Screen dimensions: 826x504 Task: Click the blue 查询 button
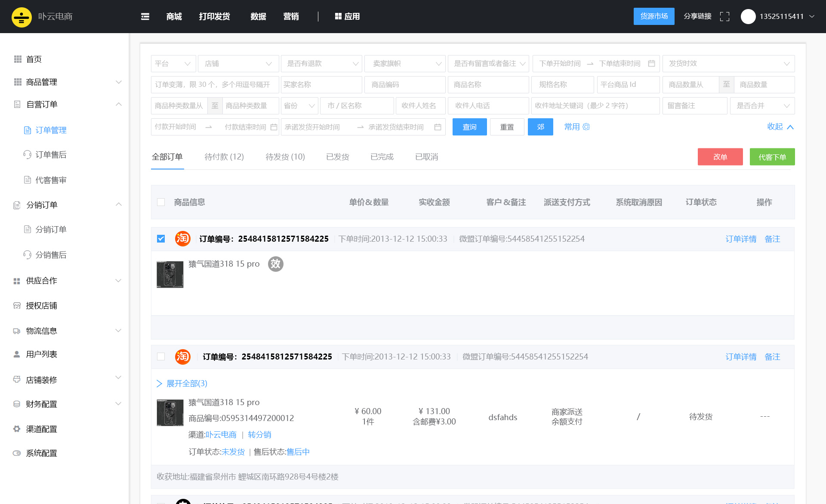469,127
